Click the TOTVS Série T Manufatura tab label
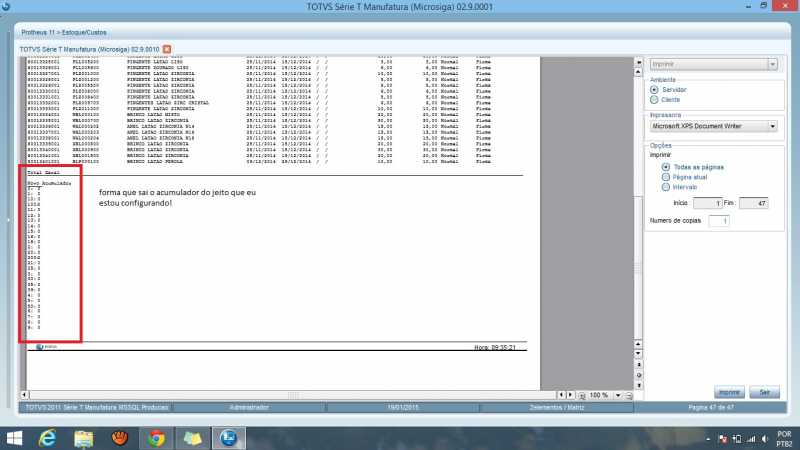This screenshot has height=450, width=800. [x=89, y=49]
